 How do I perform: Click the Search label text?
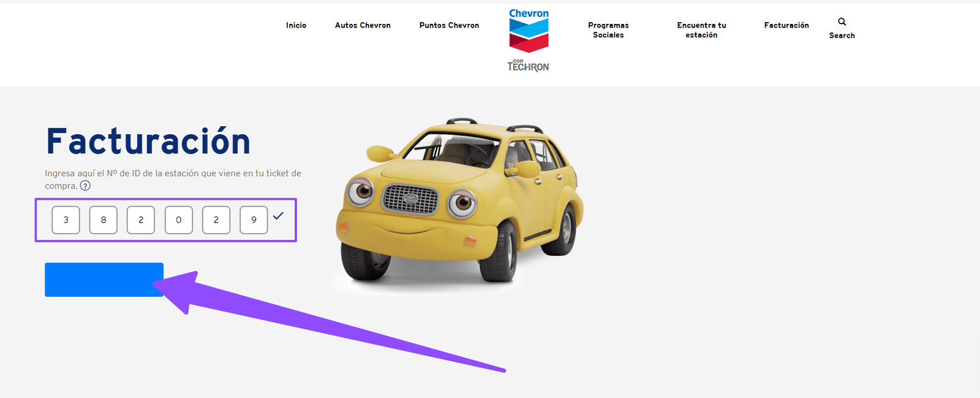tap(842, 36)
